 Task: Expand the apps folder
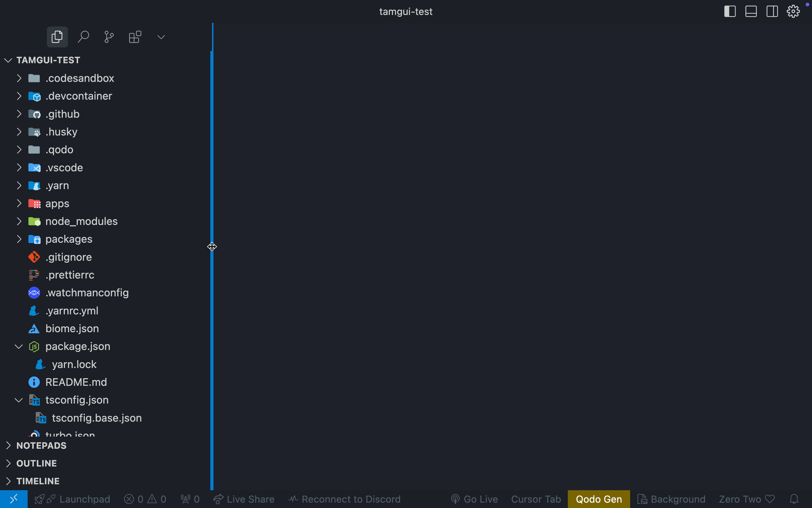[x=19, y=203]
